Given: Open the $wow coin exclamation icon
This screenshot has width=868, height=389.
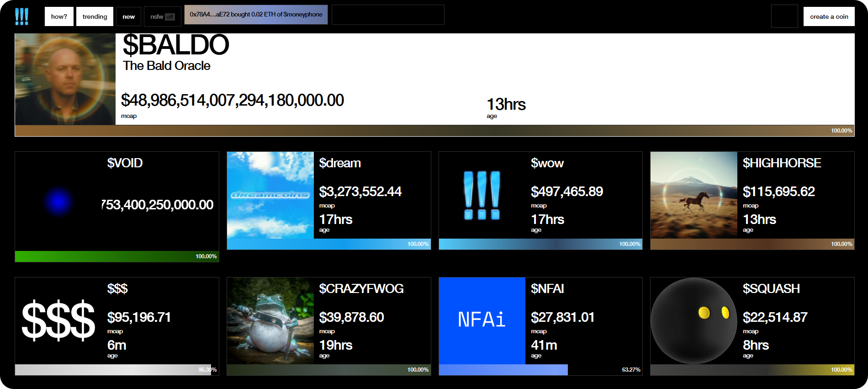Looking at the screenshot, I should pyautogui.click(x=482, y=195).
